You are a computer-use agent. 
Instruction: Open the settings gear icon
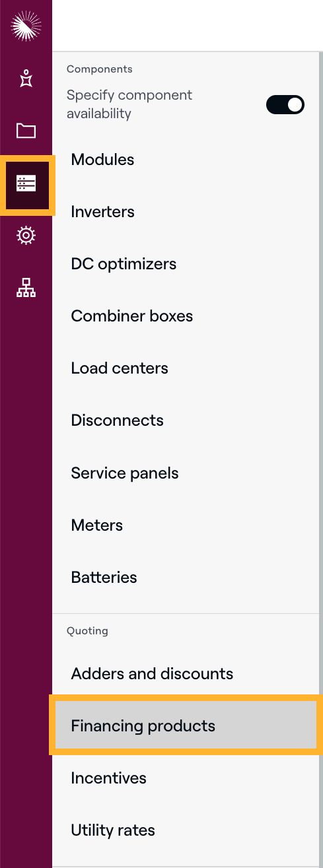[26, 235]
